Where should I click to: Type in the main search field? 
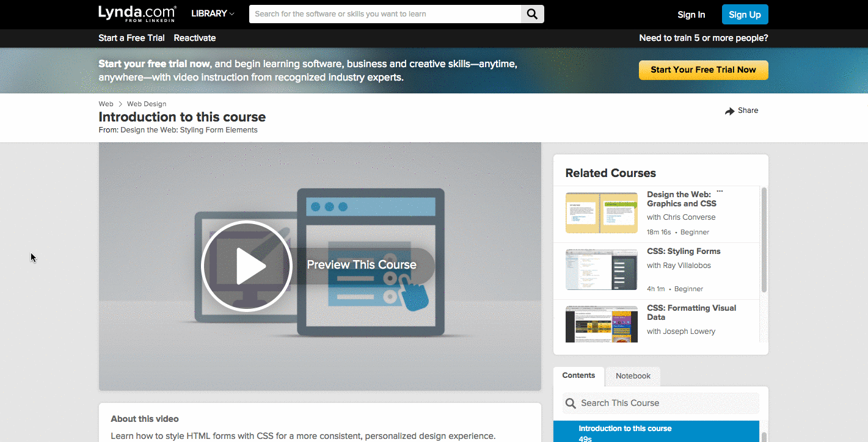385,14
